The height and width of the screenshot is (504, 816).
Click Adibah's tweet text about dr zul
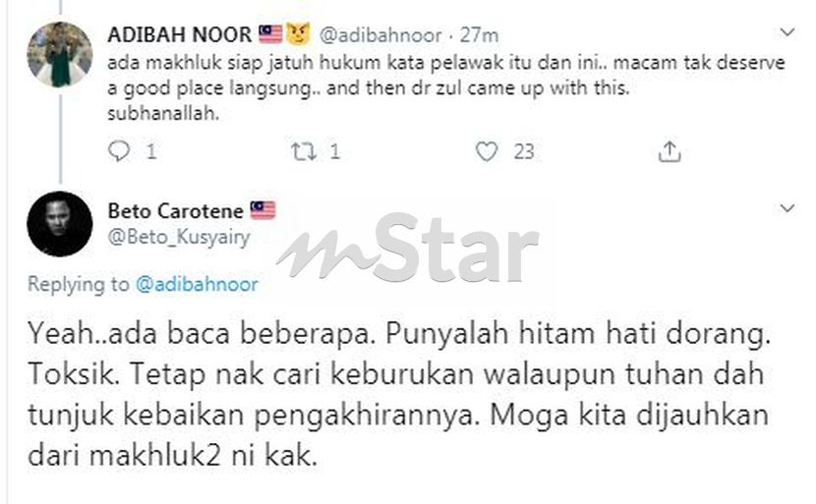pyautogui.click(x=446, y=87)
